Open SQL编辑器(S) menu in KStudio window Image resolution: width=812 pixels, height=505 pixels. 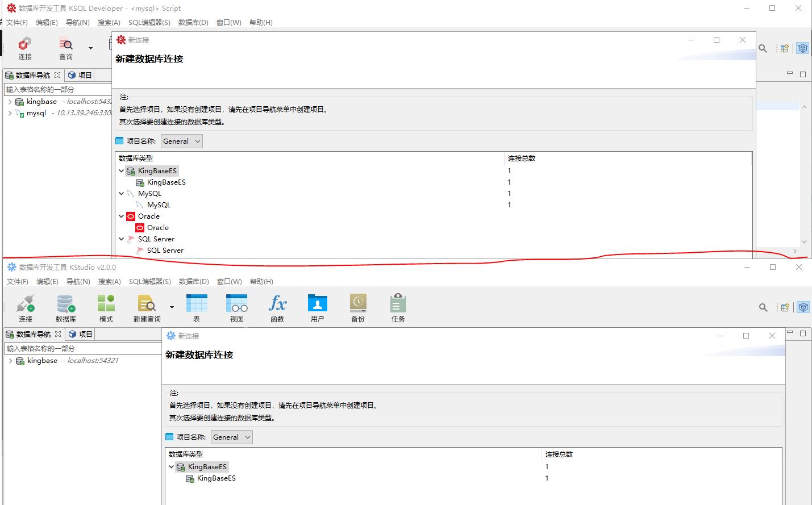(x=149, y=282)
